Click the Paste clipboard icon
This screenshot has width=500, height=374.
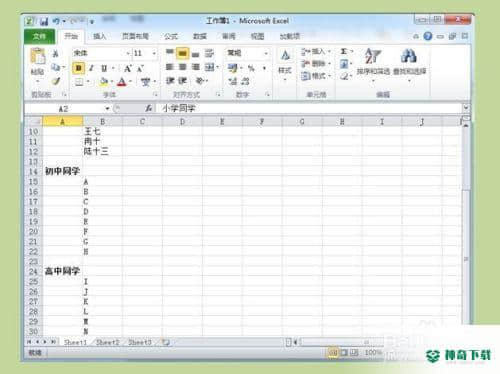coord(38,56)
